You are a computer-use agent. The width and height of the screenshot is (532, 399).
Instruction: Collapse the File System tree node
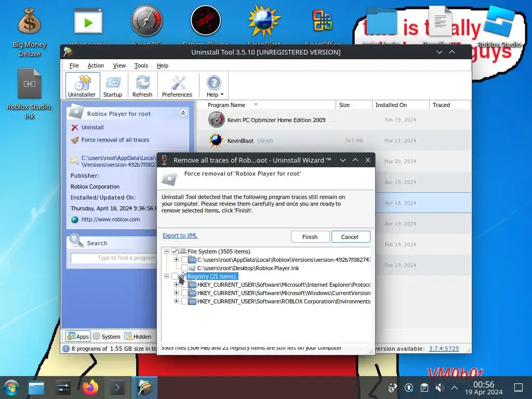167,251
